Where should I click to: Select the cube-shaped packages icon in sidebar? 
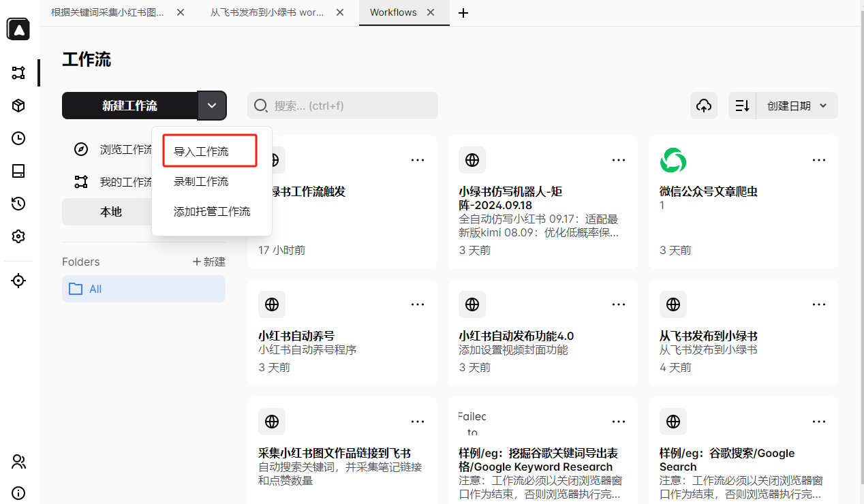coord(18,106)
